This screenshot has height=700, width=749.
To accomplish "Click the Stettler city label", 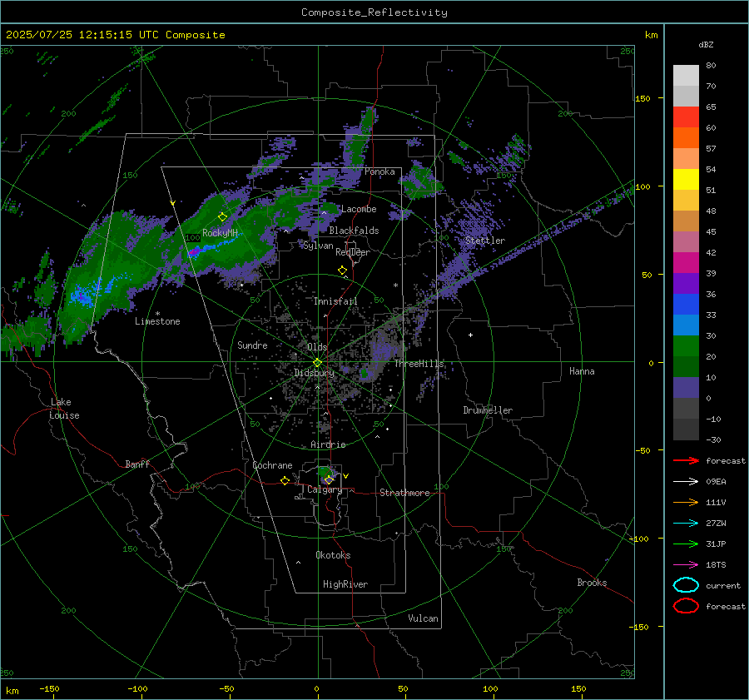I will pos(485,241).
